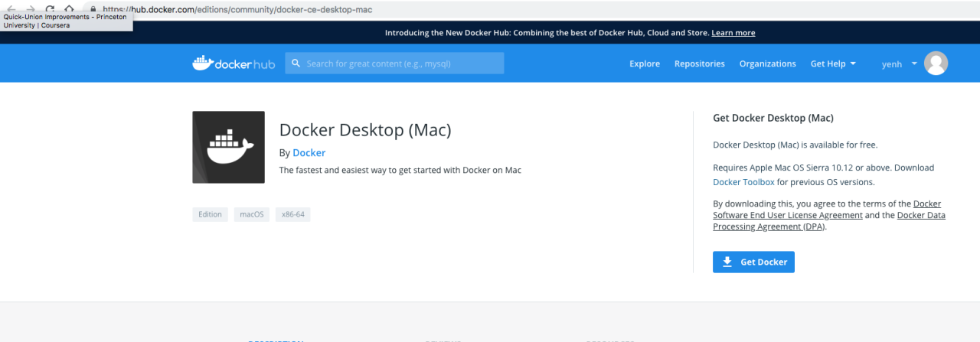Expand the Get Help dropdown
Image resolution: width=980 pixels, height=342 pixels.
point(833,64)
